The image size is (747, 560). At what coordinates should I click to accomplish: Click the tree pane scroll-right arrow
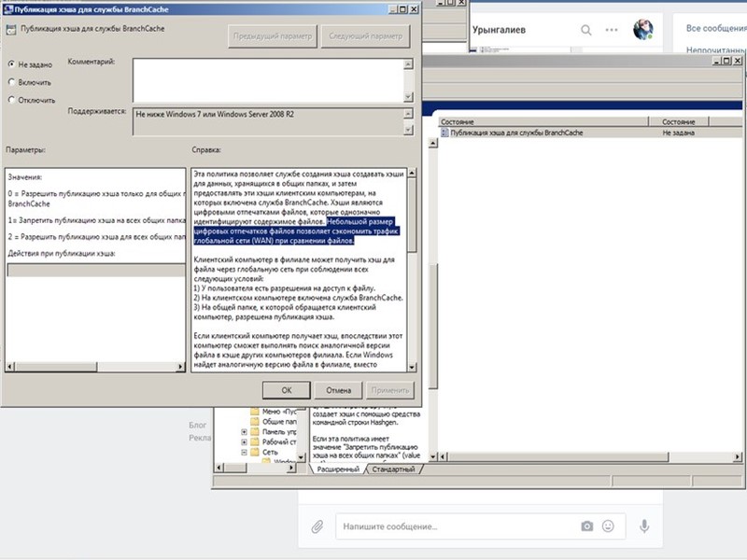291,468
